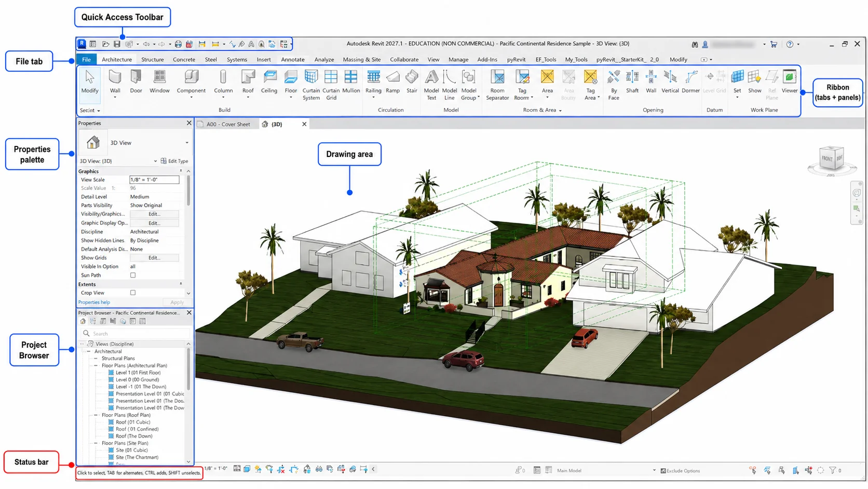
Task: Save the project from Quick Access Toolbar
Action: pos(117,44)
